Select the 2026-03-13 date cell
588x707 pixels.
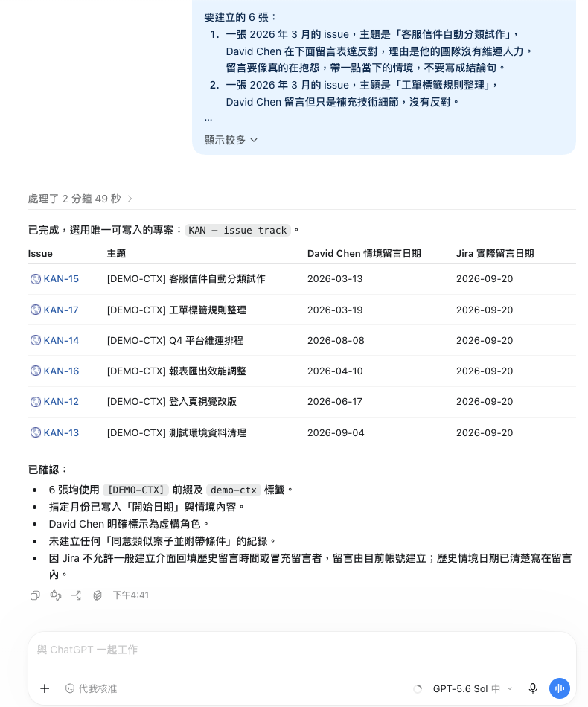[x=335, y=279]
